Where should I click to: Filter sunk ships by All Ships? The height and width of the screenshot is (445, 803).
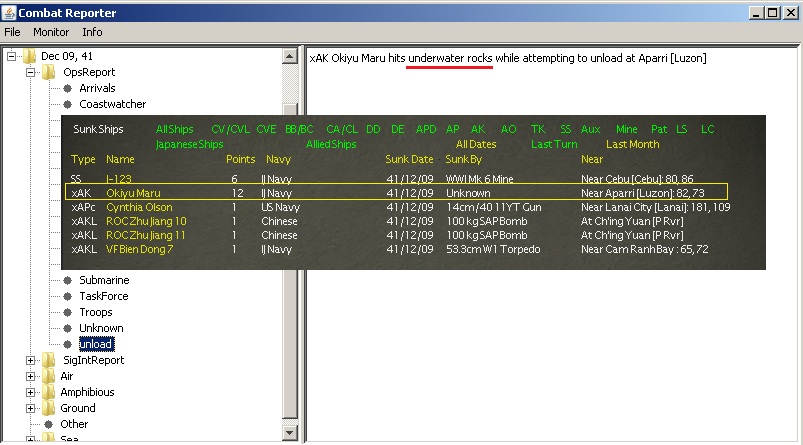[175, 129]
